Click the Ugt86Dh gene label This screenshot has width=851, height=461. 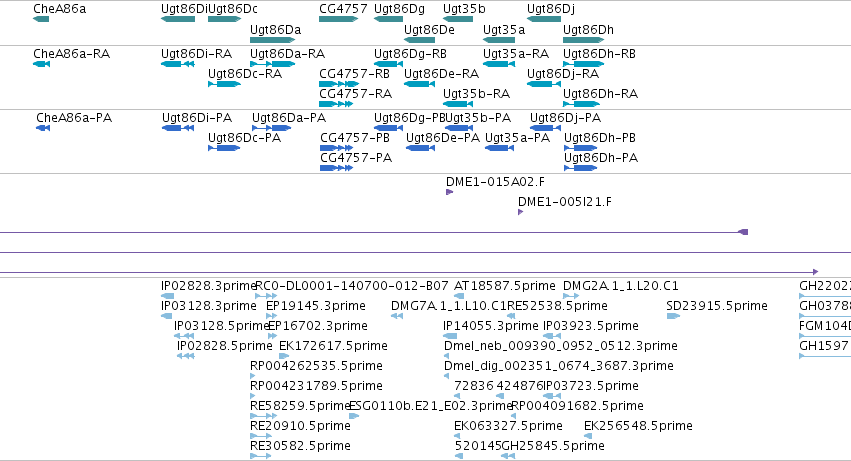click(x=588, y=29)
